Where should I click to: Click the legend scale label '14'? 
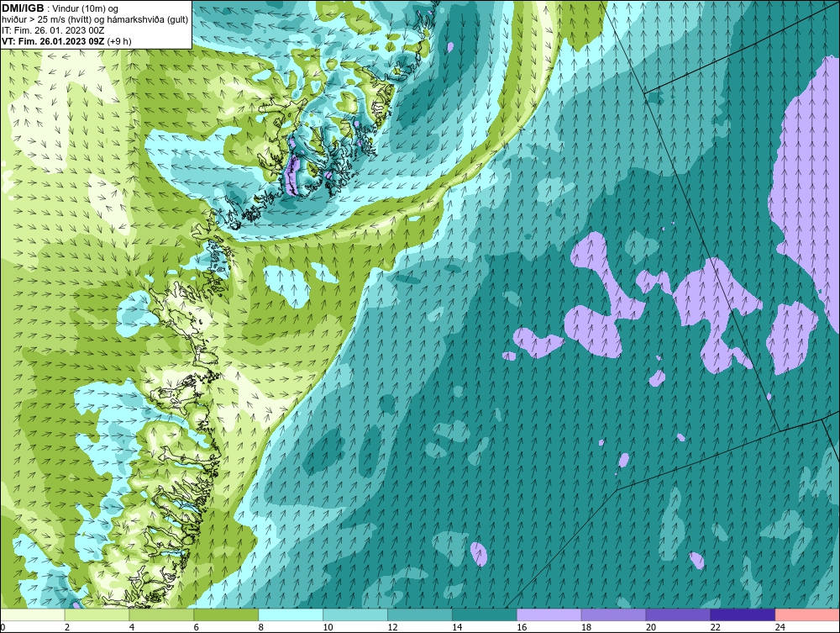point(457,627)
